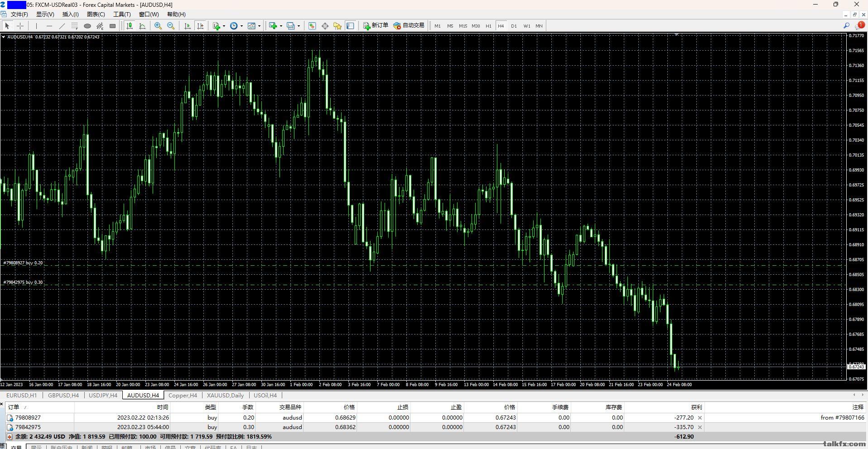This screenshot has width=868, height=449.
Task: Toggle chart shift from right edge
Action: coord(200,26)
